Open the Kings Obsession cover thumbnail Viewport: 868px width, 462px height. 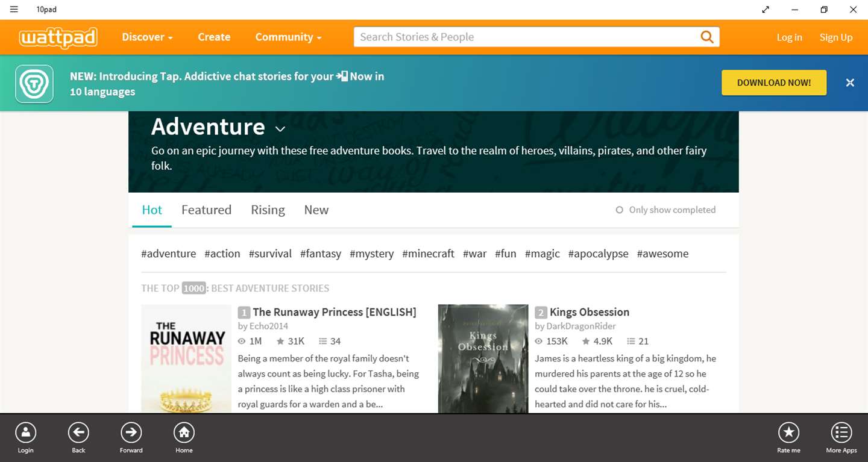483,358
